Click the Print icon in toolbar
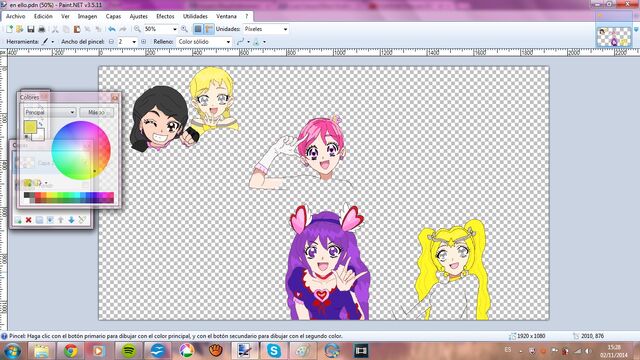 coord(41,29)
